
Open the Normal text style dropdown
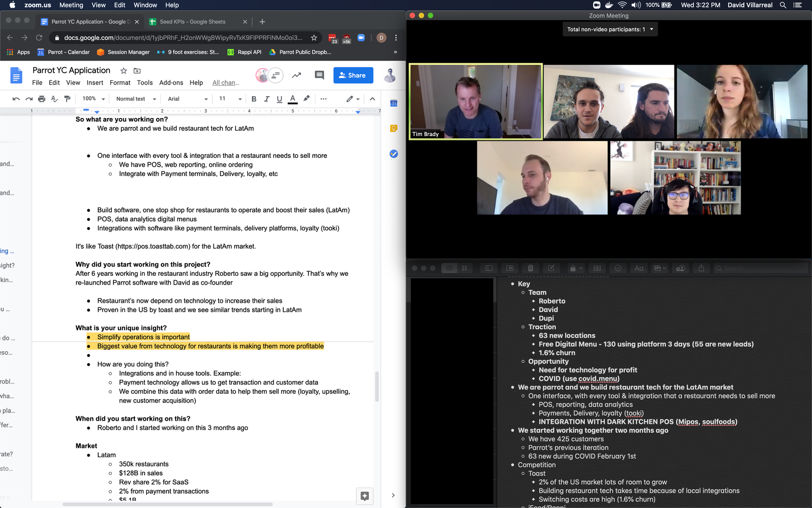click(x=136, y=99)
